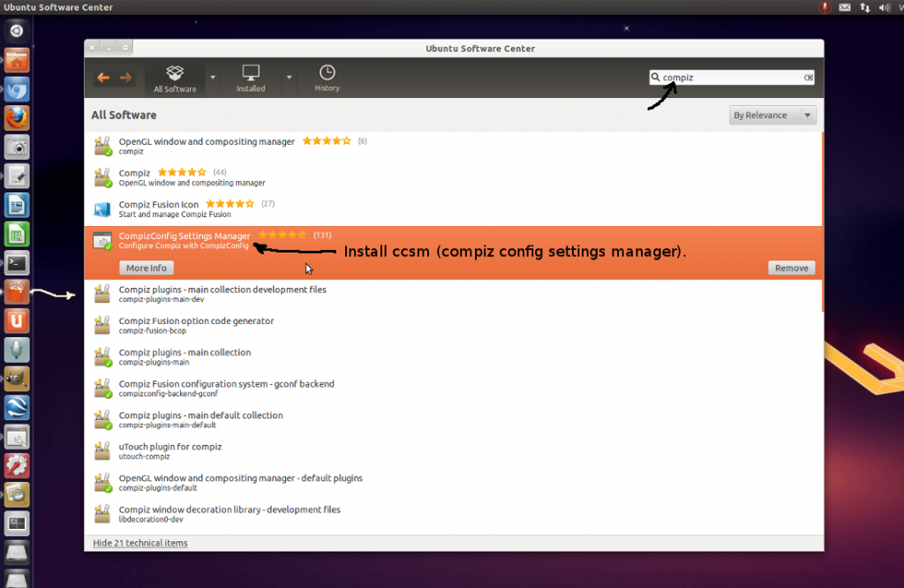The image size is (904, 588).
Task: Click the star rating of CompizConfig Settings Manager
Action: tap(282, 235)
